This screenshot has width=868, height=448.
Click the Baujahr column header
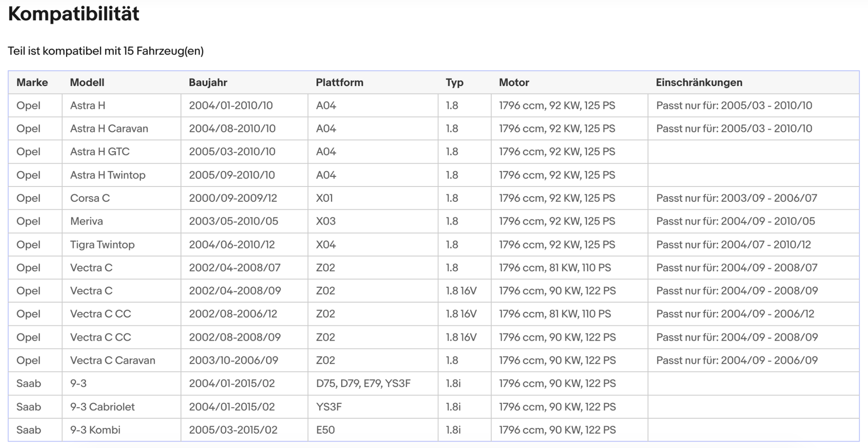click(x=208, y=83)
